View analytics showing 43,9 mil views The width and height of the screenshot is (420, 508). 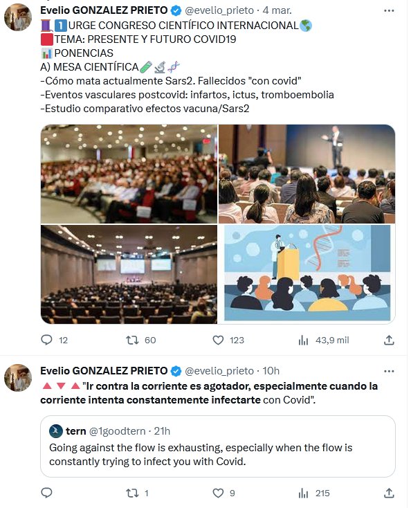coord(303,340)
